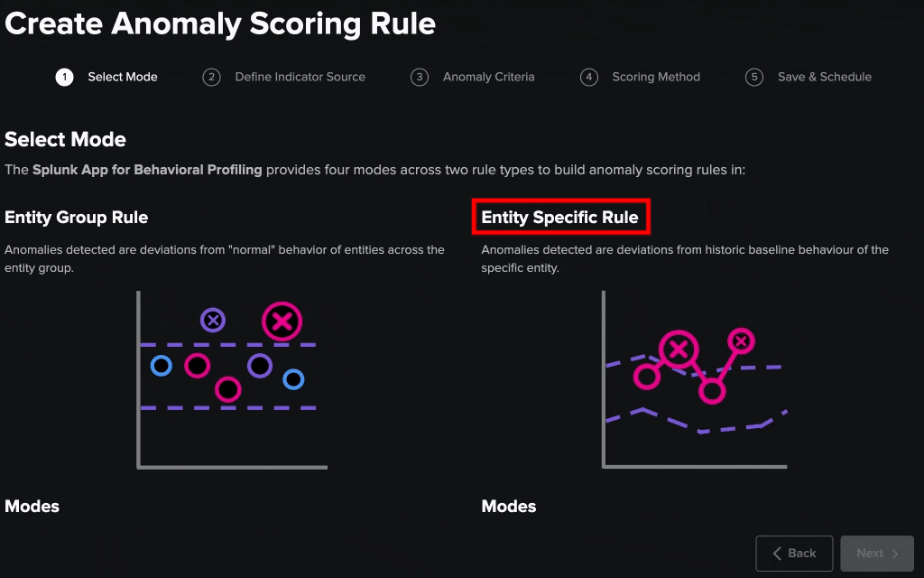This screenshot has width=924, height=578.
Task: Jump to the Anomaly Criteria step
Action: coord(488,77)
